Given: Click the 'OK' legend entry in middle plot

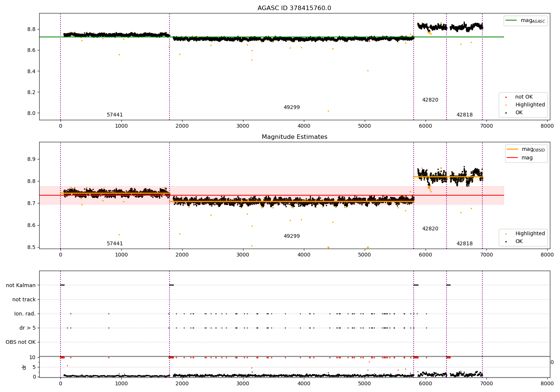Looking at the screenshot, I should pyautogui.click(x=514, y=242).
